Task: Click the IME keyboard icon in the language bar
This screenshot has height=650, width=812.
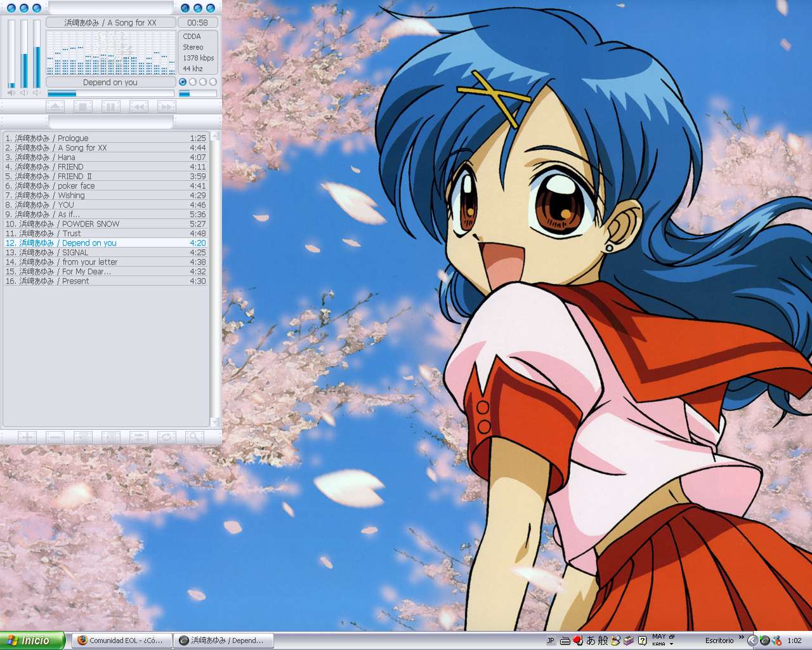Action: click(x=565, y=640)
